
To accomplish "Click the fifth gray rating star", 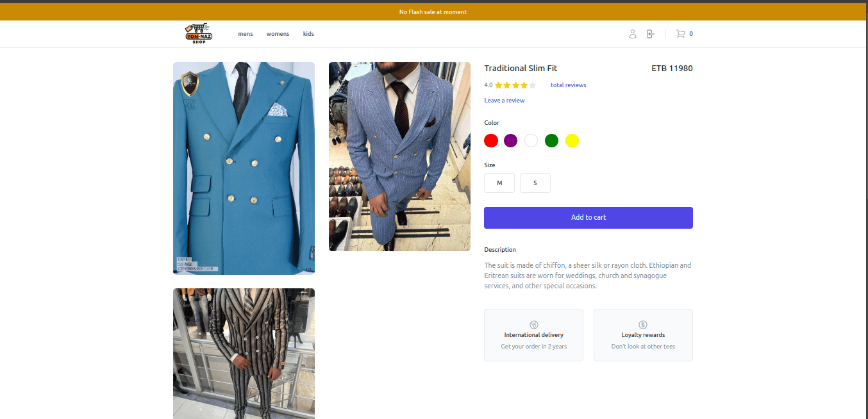I will pyautogui.click(x=532, y=85).
